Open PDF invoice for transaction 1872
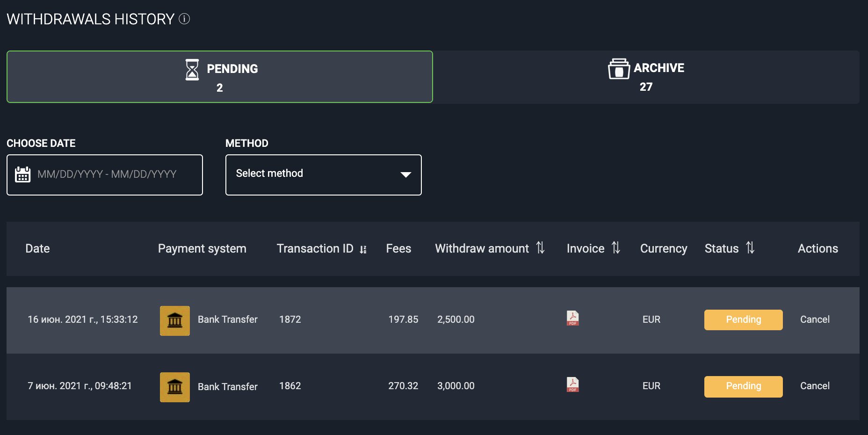The width and height of the screenshot is (868, 435). point(572,319)
